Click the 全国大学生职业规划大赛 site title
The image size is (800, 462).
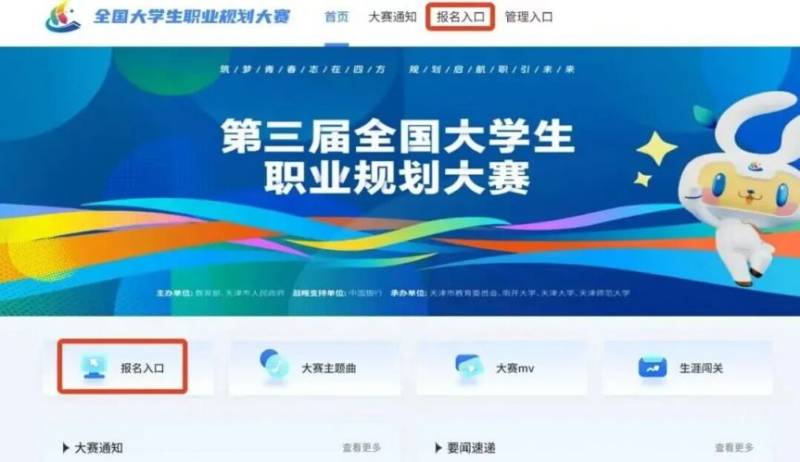coord(192,16)
